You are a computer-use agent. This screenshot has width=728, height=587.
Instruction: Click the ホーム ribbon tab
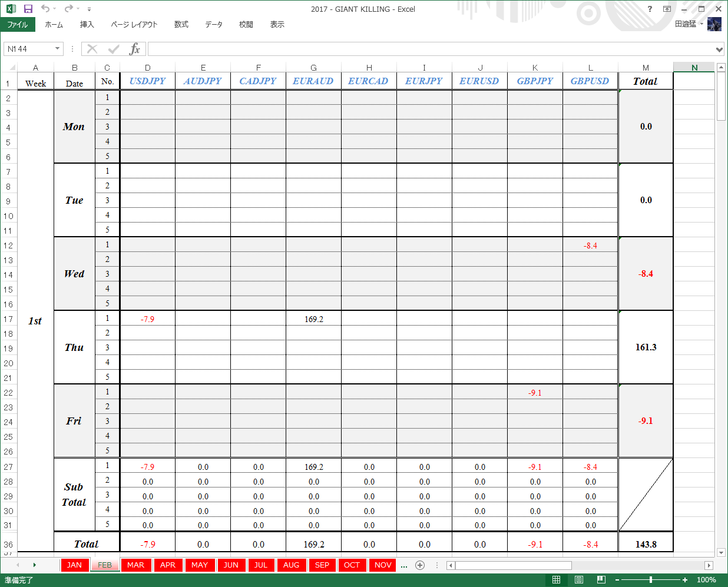pos(54,25)
